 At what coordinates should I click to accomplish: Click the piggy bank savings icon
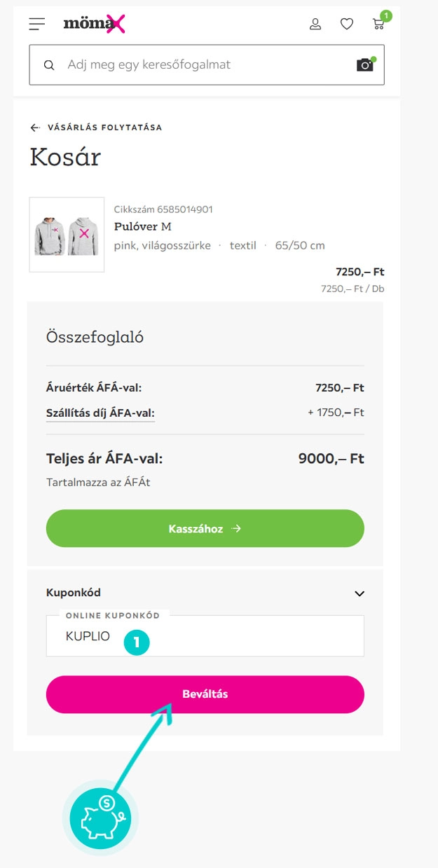[x=100, y=818]
